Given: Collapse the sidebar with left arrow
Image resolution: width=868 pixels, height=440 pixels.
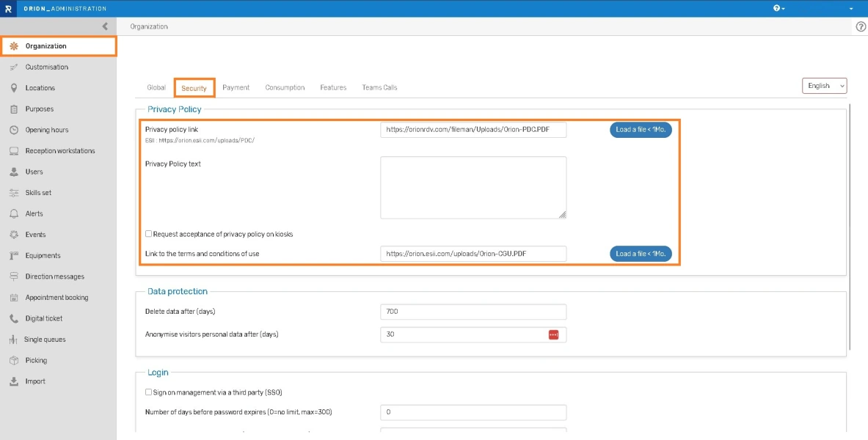Looking at the screenshot, I should coord(105,26).
